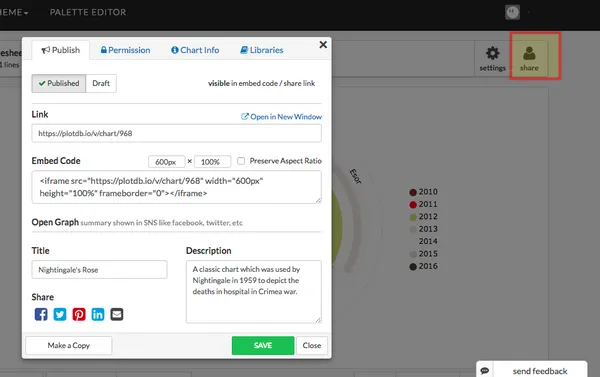Image resolution: width=600 pixels, height=377 pixels.
Task: Open the settings gear icon
Action: 492,53
